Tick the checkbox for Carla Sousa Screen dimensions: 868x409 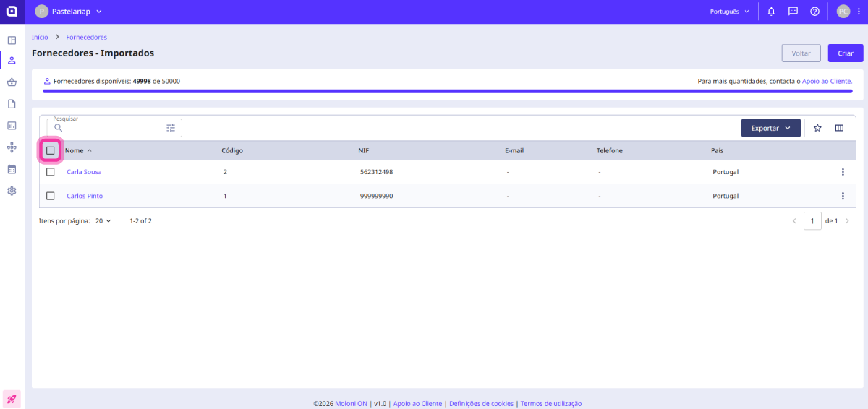click(x=51, y=172)
